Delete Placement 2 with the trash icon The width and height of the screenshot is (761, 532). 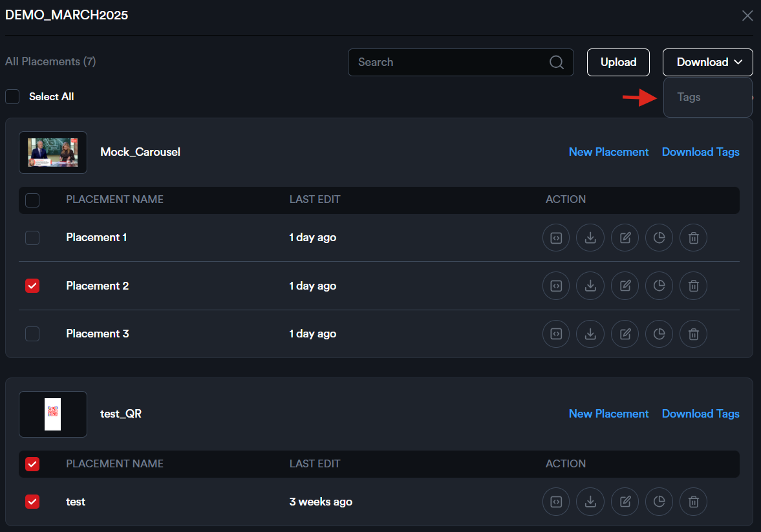[x=693, y=286]
